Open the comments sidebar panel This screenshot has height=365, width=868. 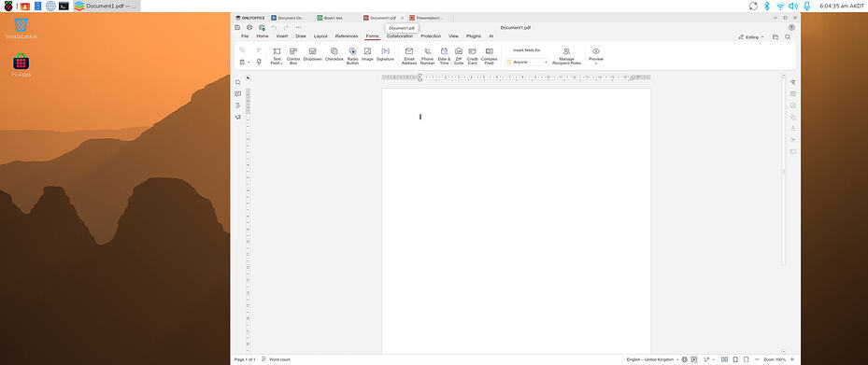(238, 93)
